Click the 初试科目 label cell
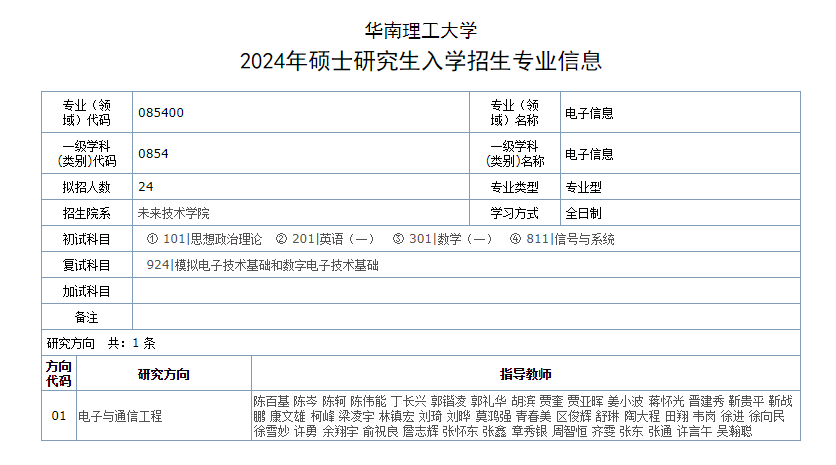Screen dimensions: 836x465 [x=87, y=239]
